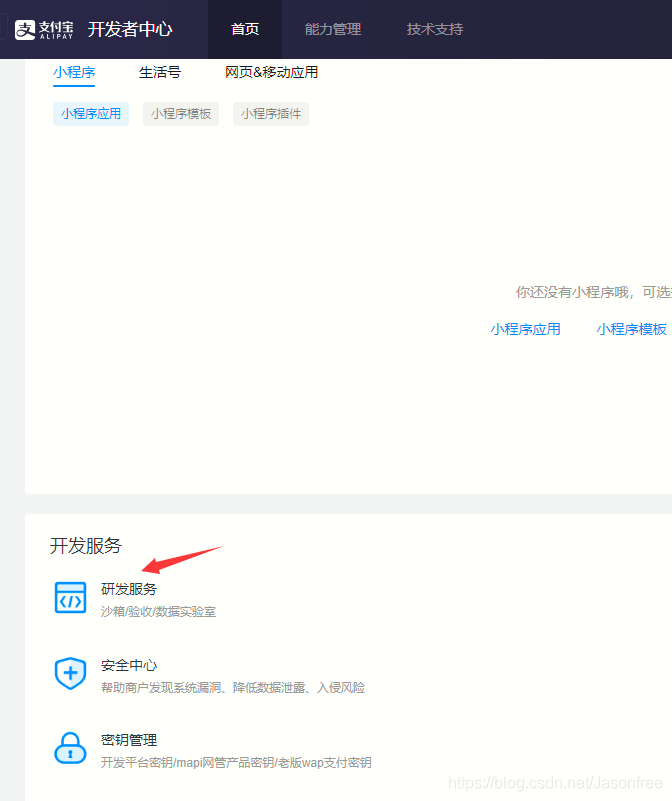
Task: Select the 小程序插件 filter pill
Action: point(271,113)
